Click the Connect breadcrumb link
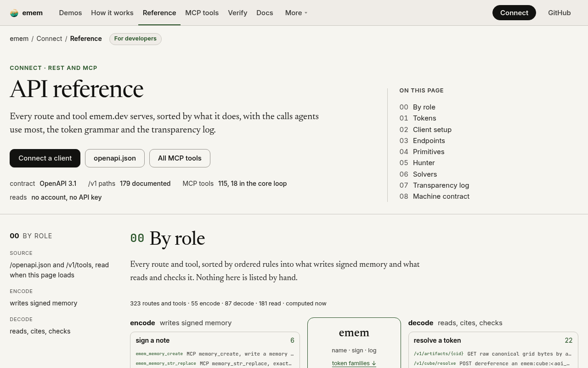 tap(49, 39)
